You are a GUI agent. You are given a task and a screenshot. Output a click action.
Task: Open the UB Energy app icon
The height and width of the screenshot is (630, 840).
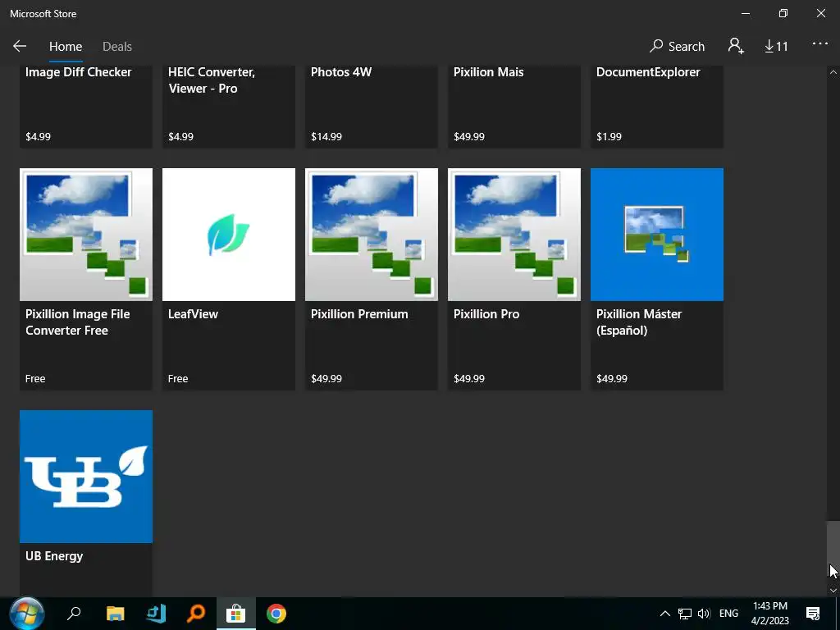[85, 477]
